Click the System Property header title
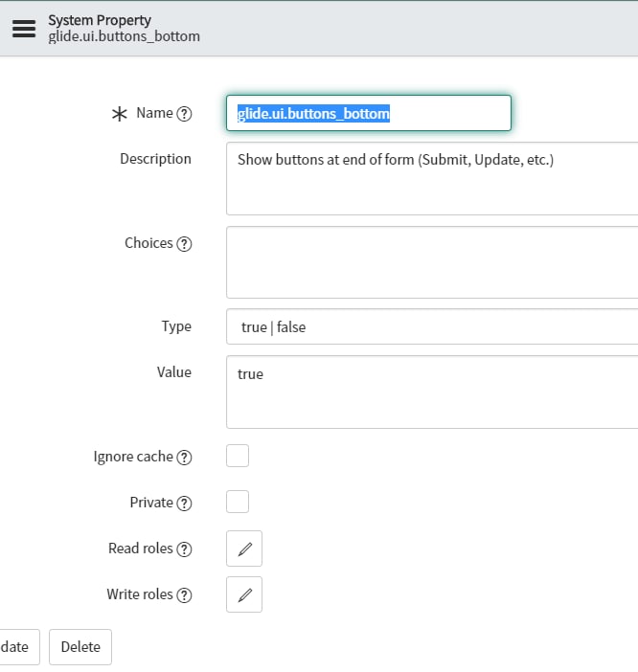 click(x=100, y=20)
